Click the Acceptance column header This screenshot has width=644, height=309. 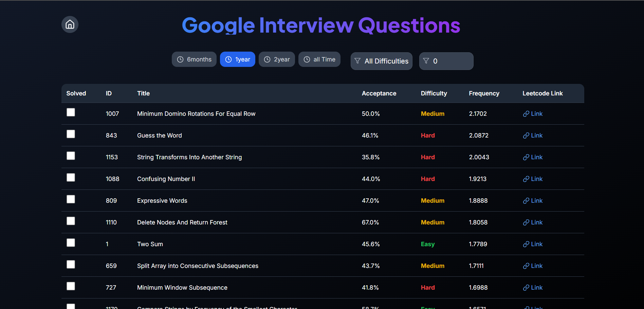[x=379, y=93]
